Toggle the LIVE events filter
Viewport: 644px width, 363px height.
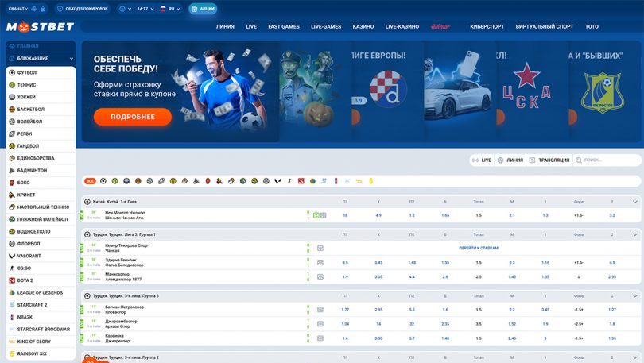click(x=481, y=160)
